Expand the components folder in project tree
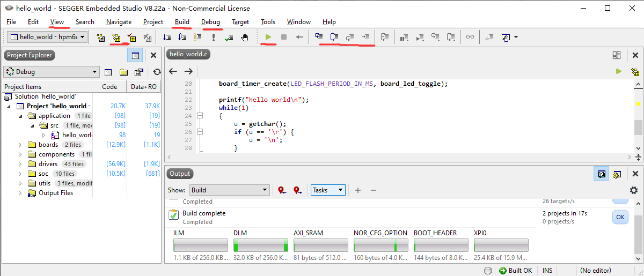The width and height of the screenshot is (644, 276). coord(21,154)
